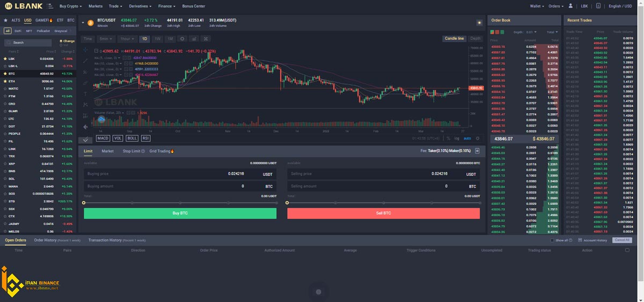The width and height of the screenshot is (644, 302).
Task: Open the menu icon beside the LBANK logo
Action: [x=49, y=6]
